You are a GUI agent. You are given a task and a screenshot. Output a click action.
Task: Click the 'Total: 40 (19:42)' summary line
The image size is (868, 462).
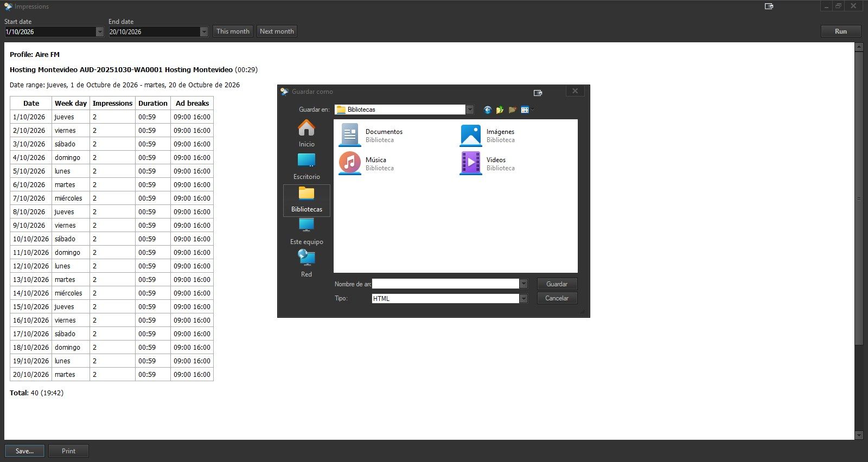click(x=36, y=393)
